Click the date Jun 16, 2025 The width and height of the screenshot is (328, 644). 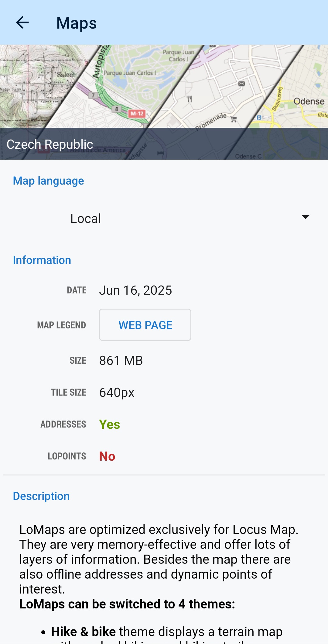pyautogui.click(x=135, y=290)
